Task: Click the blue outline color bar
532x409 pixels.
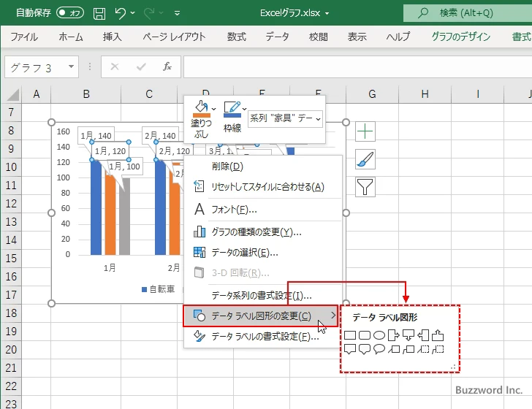Action: [x=232, y=115]
